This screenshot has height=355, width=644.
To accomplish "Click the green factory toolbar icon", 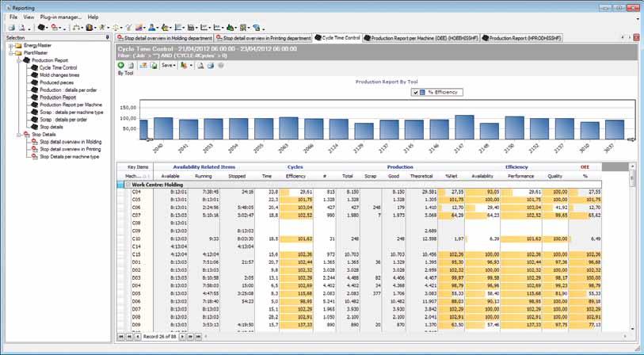I will point(231,28).
